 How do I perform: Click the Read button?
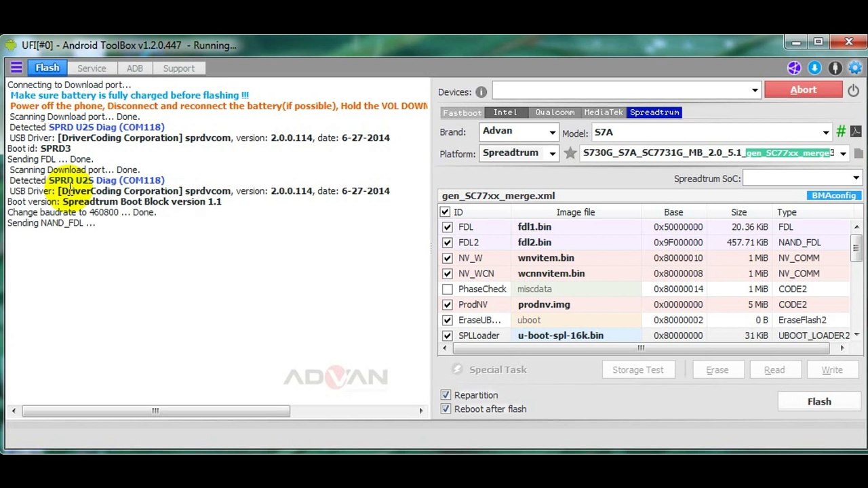tap(774, 369)
